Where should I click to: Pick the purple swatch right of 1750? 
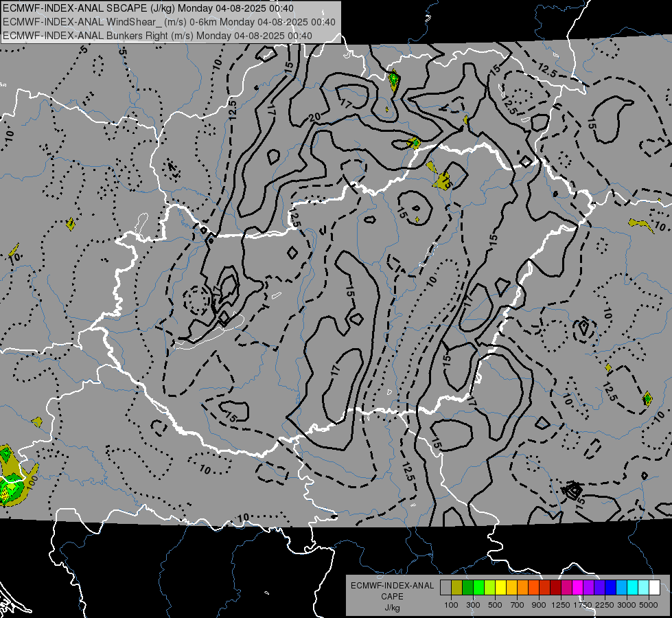[x=588, y=588]
